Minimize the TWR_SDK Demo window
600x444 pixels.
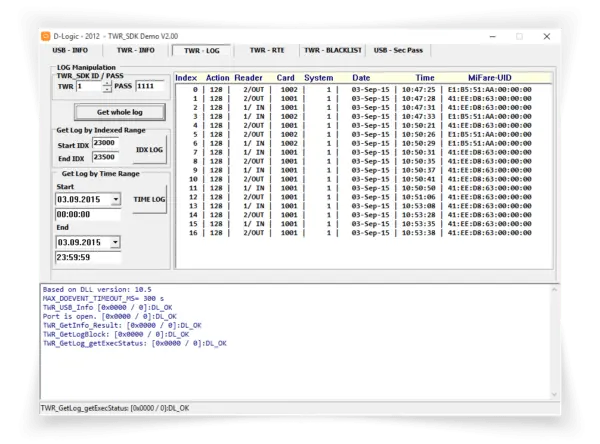(x=493, y=36)
